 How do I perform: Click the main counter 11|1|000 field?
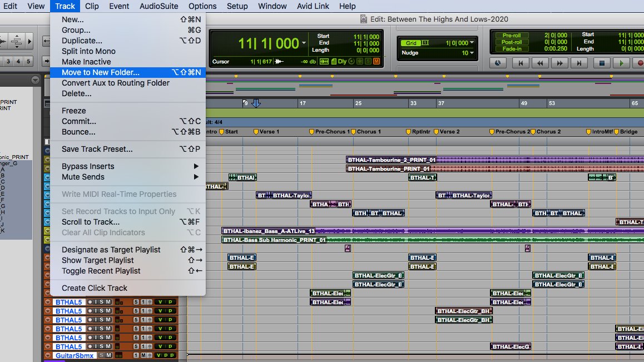pos(269,43)
